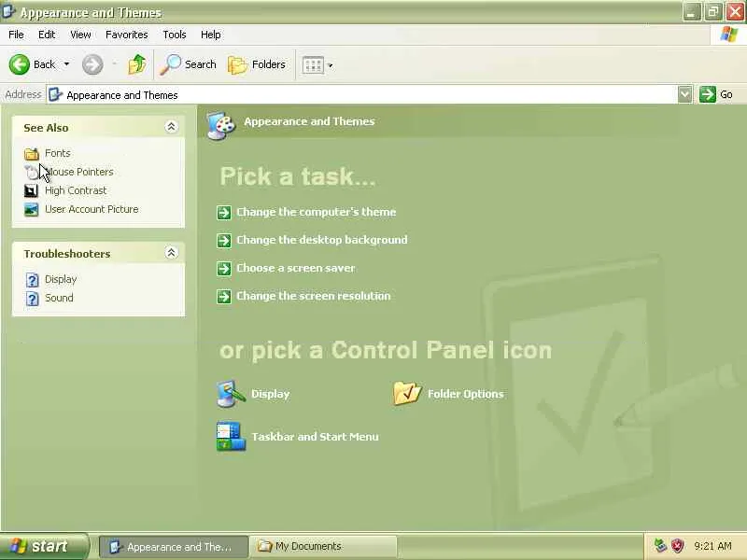Image resolution: width=747 pixels, height=560 pixels.
Task: Open the Display troubleshooter link
Action: pyautogui.click(x=61, y=279)
